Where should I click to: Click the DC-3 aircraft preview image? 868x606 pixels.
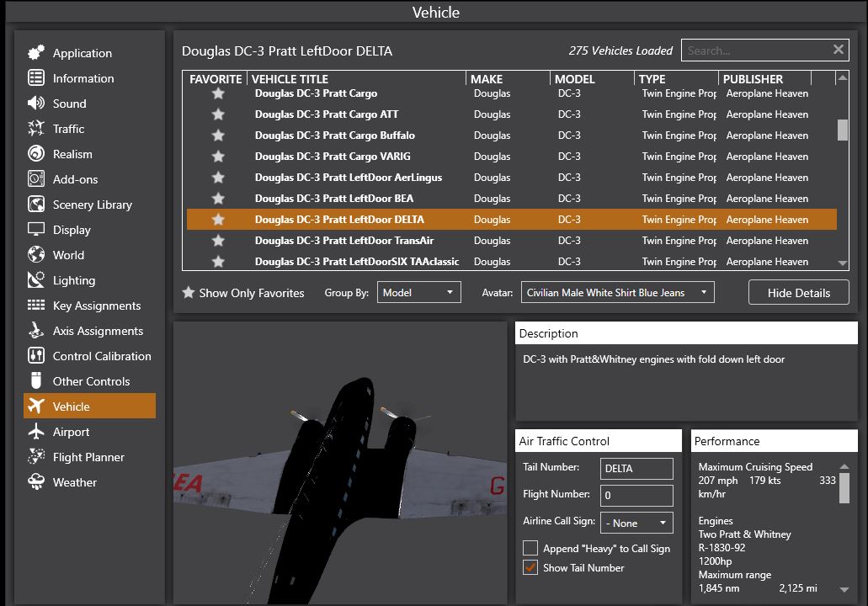point(340,463)
